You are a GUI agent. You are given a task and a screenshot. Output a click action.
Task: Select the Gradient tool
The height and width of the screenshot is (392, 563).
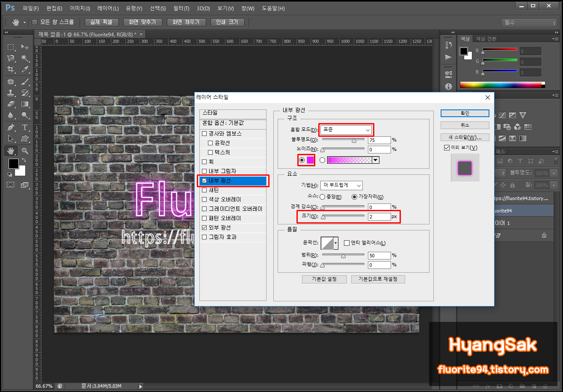[x=25, y=104]
